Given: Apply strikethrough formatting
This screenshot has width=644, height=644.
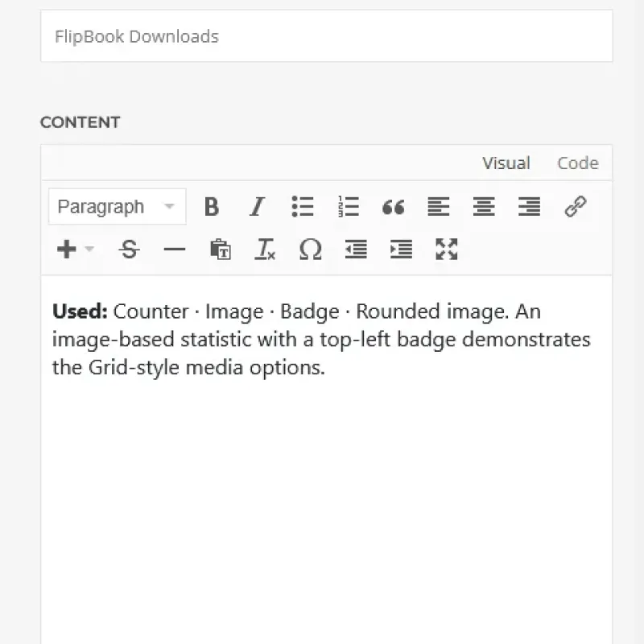Looking at the screenshot, I should [130, 250].
